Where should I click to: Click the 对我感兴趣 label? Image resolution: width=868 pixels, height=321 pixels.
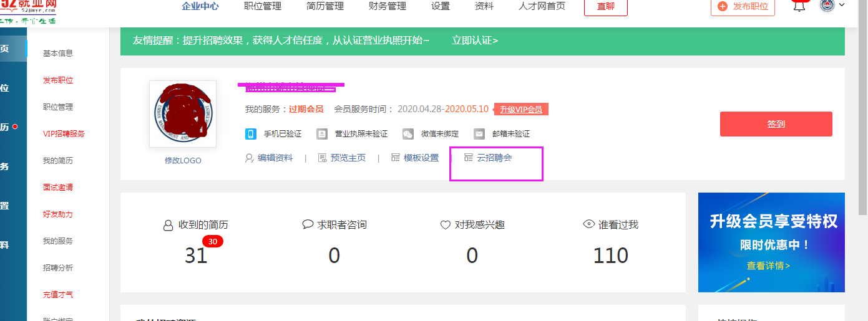(x=480, y=225)
